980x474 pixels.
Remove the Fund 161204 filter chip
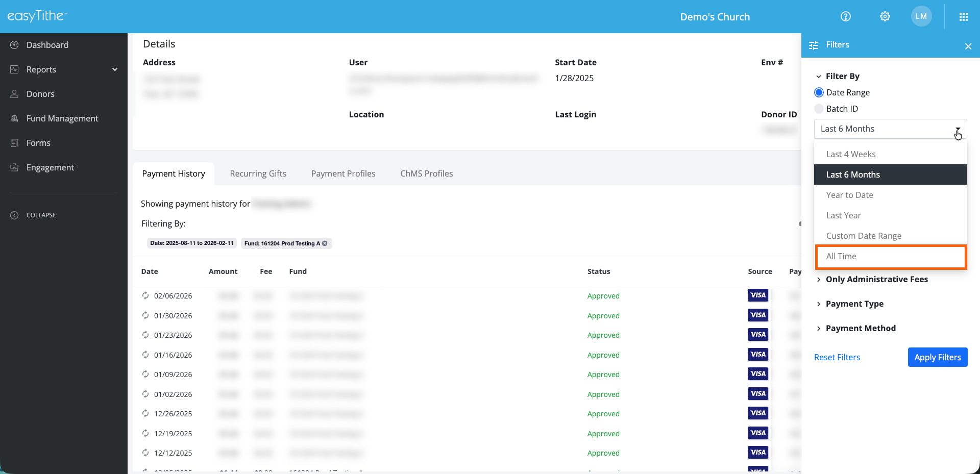325,243
